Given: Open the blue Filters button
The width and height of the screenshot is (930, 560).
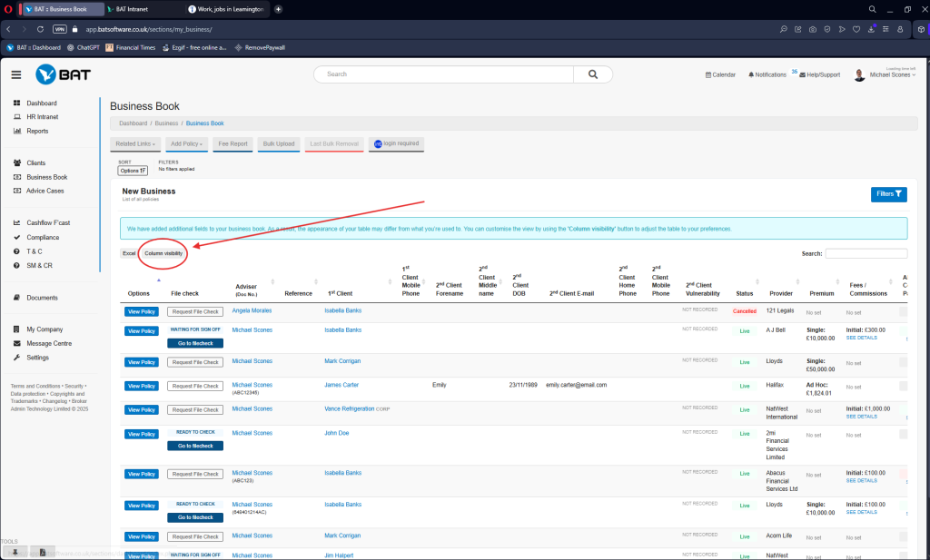Looking at the screenshot, I should point(888,193).
